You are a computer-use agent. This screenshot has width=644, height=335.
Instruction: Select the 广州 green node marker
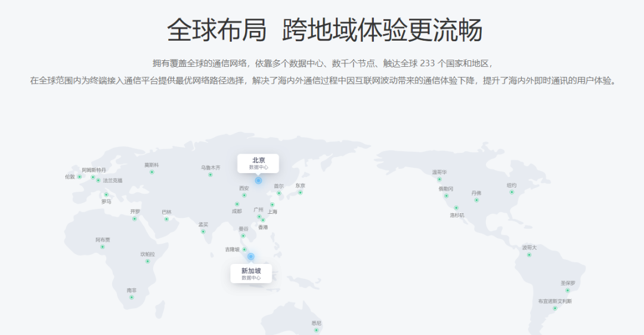pos(259,217)
